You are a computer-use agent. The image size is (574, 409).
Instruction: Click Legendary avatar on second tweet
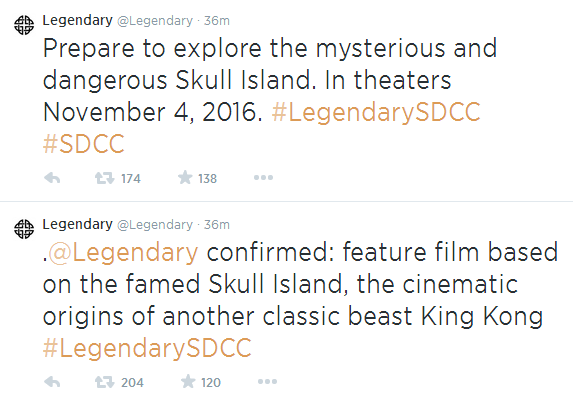24,229
